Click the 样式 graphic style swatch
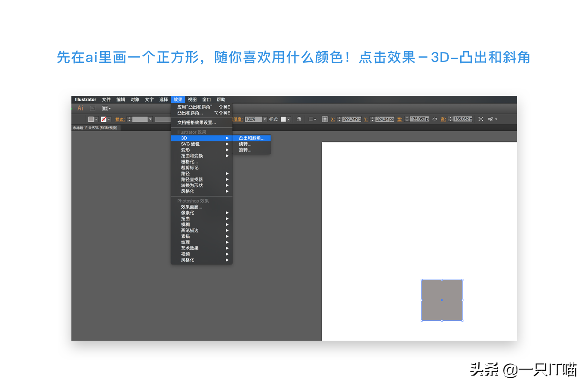Viewport: 588px width, 388px height. [x=283, y=119]
